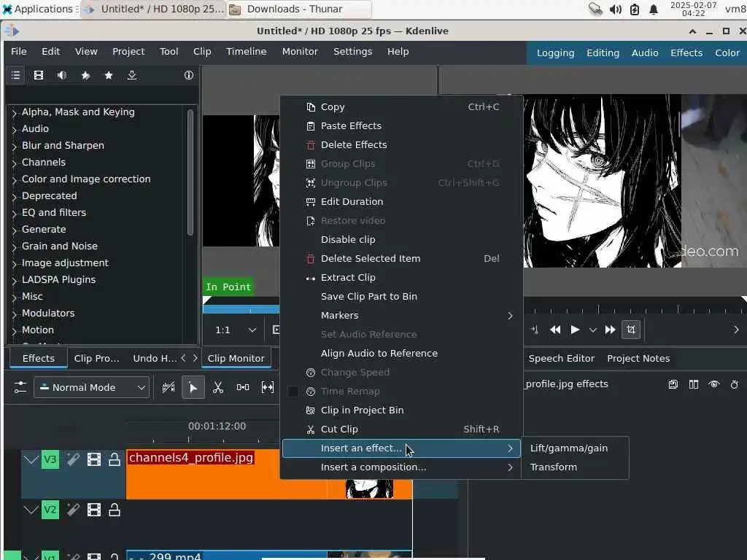The image size is (747, 560).
Task: Lock the V2 track
Action: coord(115,510)
